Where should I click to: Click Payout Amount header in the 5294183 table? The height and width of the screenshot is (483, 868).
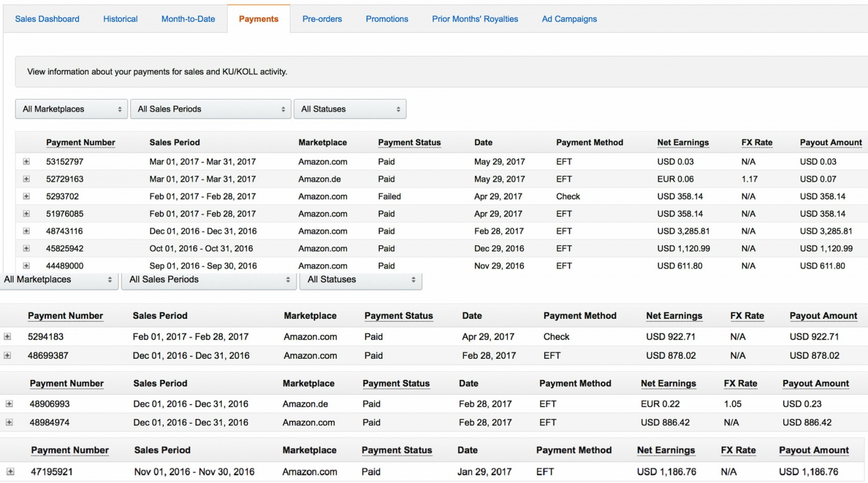(x=824, y=316)
